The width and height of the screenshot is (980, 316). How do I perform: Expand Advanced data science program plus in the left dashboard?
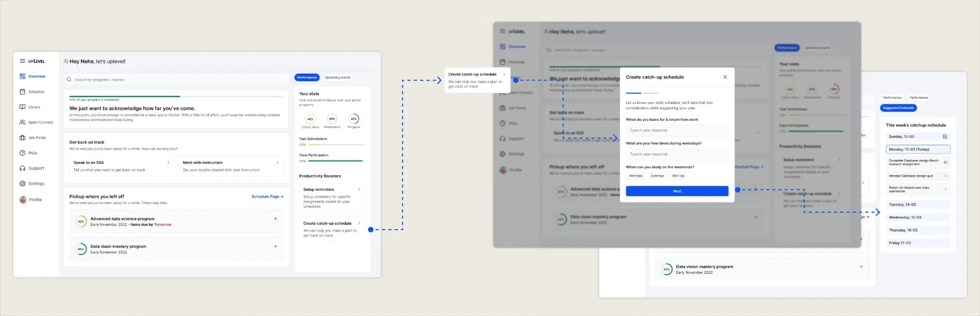(x=275, y=219)
